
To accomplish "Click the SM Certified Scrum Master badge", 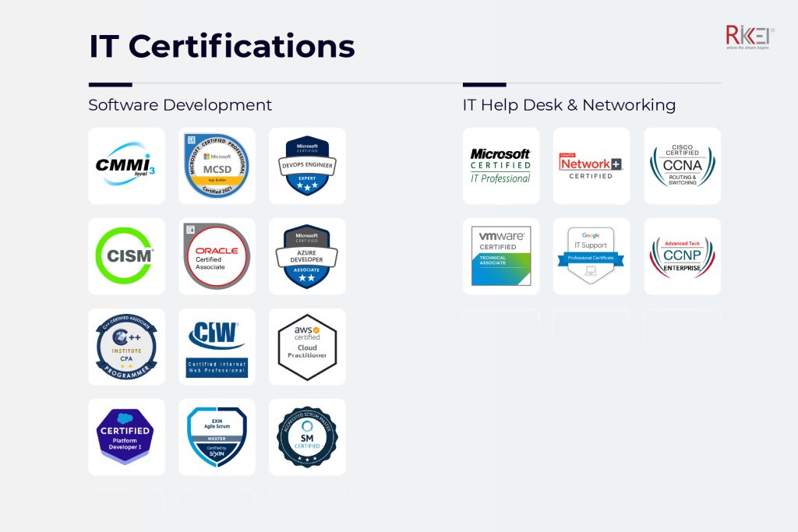I will point(307,437).
